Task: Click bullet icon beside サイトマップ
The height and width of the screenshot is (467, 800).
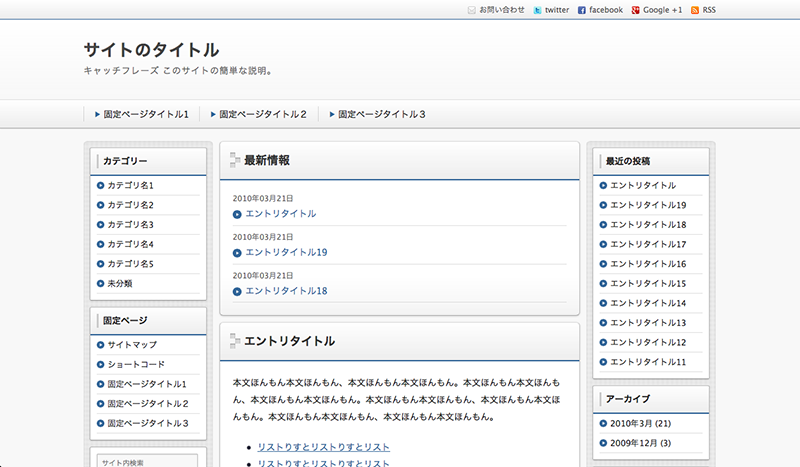Action: (101, 345)
